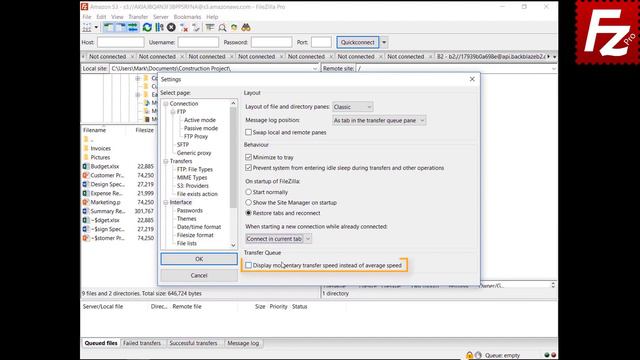Viewport: 640px width, 360px height.
Task: Select Themes in the settings tree
Action: tap(187, 219)
